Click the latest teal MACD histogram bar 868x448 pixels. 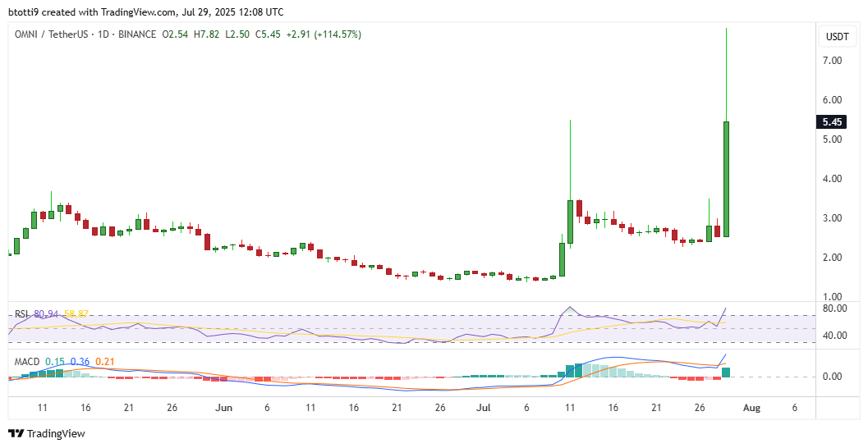coord(727,372)
